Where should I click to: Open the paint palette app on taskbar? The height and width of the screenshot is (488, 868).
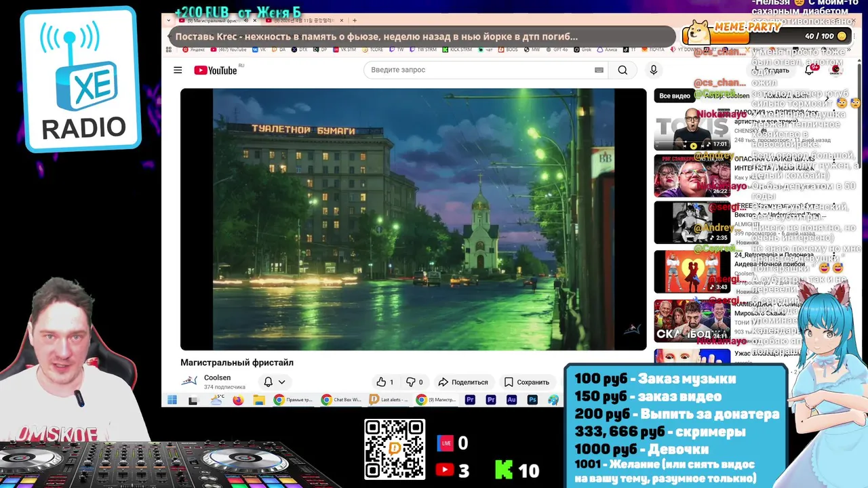[554, 400]
